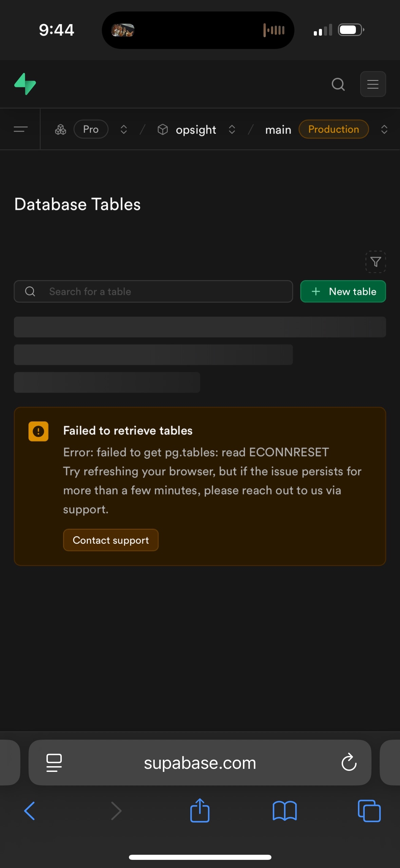Open Safari bookmarks book icon

(x=284, y=811)
